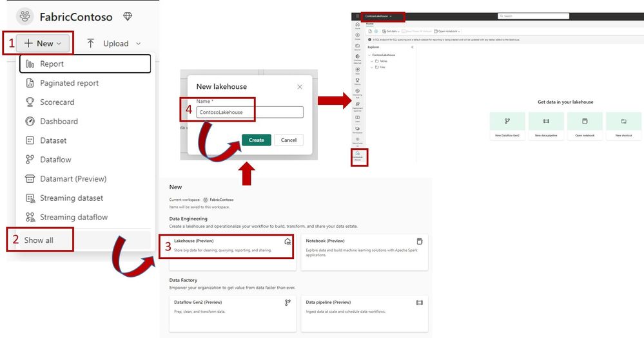This screenshot has height=338, width=644.
Task: Click the Browse folder icon in left rail
Action: [357, 47]
